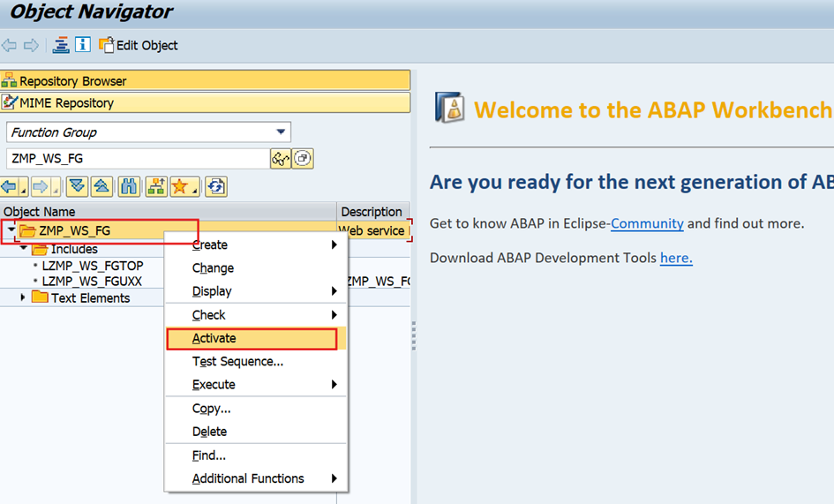
Task: Click the input history icon beside glasses
Action: [x=303, y=158]
